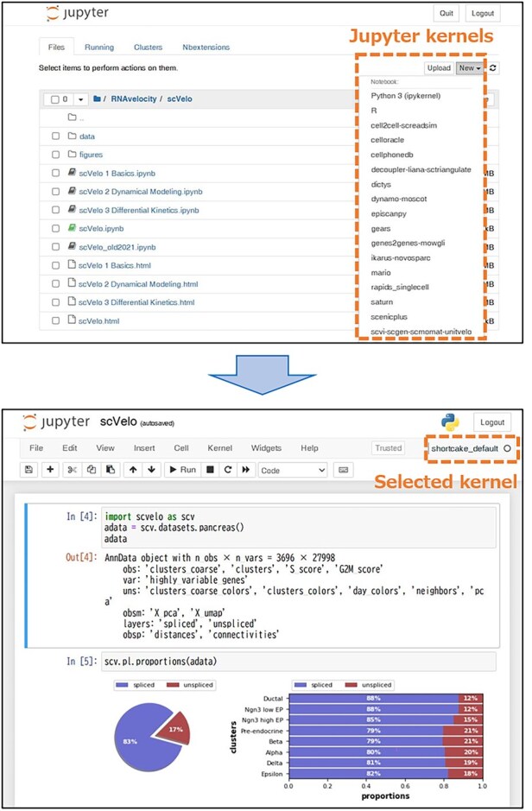Move selected cell up arrow
The width and height of the screenshot is (532, 811).
133,470
